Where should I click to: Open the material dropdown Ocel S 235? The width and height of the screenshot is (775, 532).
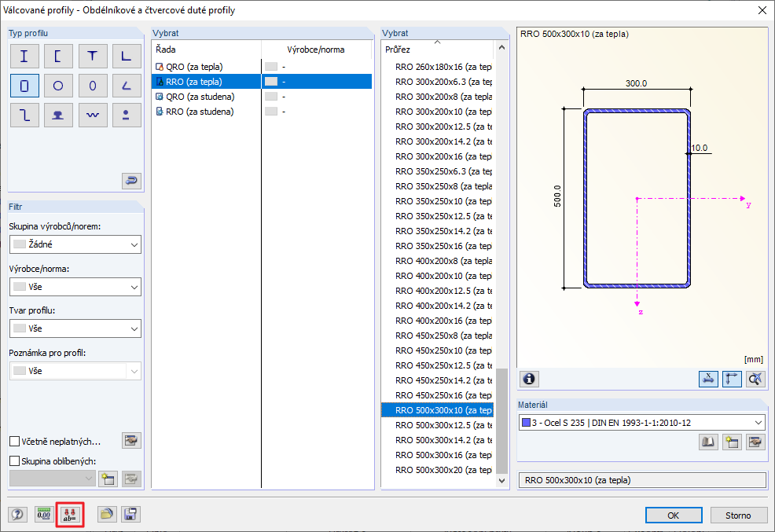[642, 423]
